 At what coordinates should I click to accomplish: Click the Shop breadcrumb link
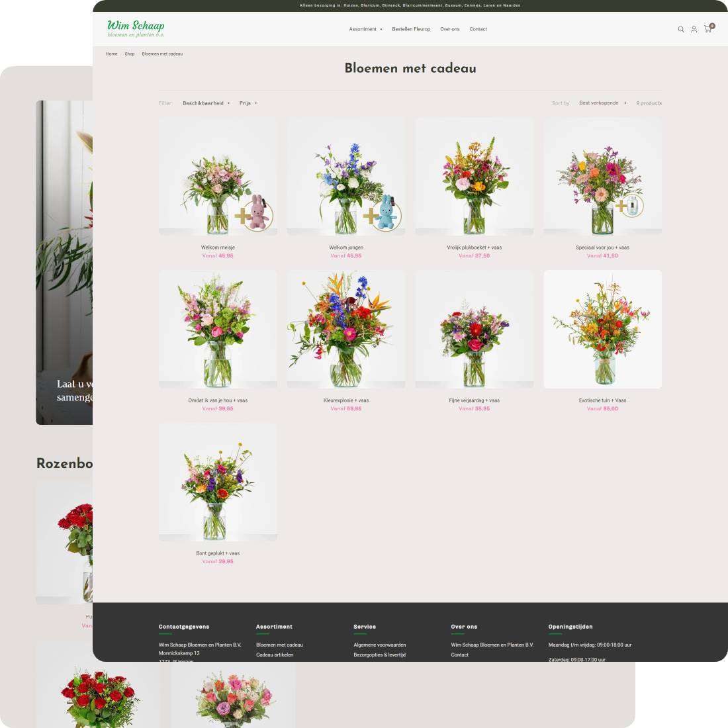(x=130, y=54)
